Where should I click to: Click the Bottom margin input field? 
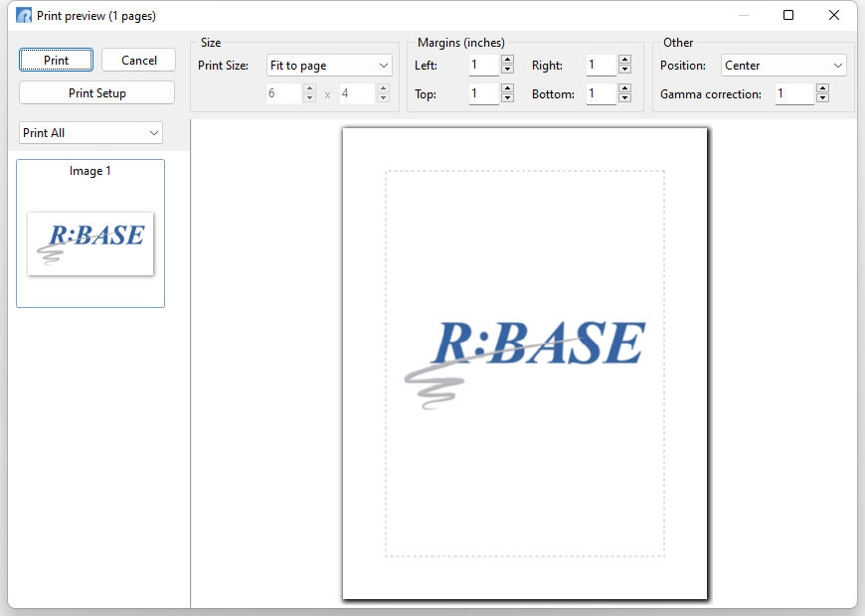point(601,93)
